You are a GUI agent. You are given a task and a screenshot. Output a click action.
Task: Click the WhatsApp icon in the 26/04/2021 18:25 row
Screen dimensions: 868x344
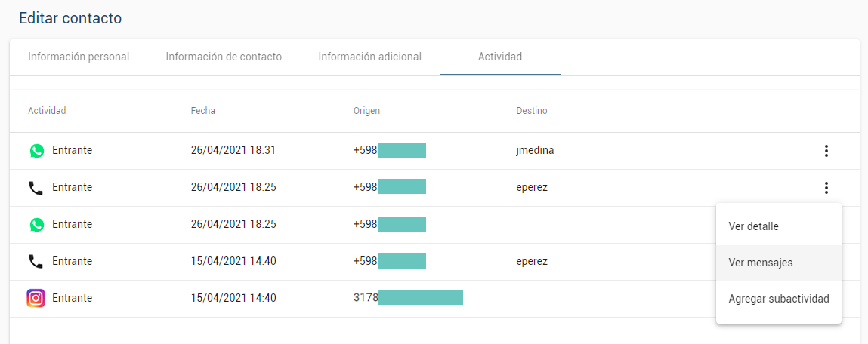click(x=36, y=225)
